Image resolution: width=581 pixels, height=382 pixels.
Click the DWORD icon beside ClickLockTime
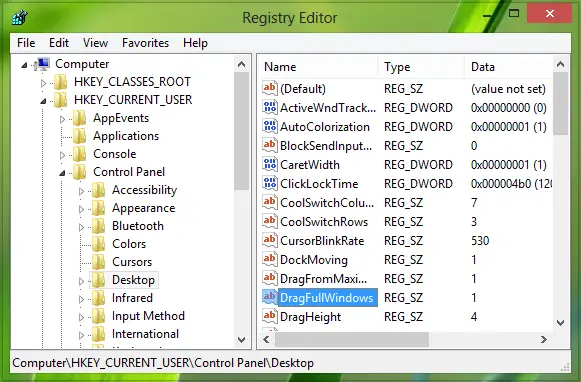[x=270, y=183]
